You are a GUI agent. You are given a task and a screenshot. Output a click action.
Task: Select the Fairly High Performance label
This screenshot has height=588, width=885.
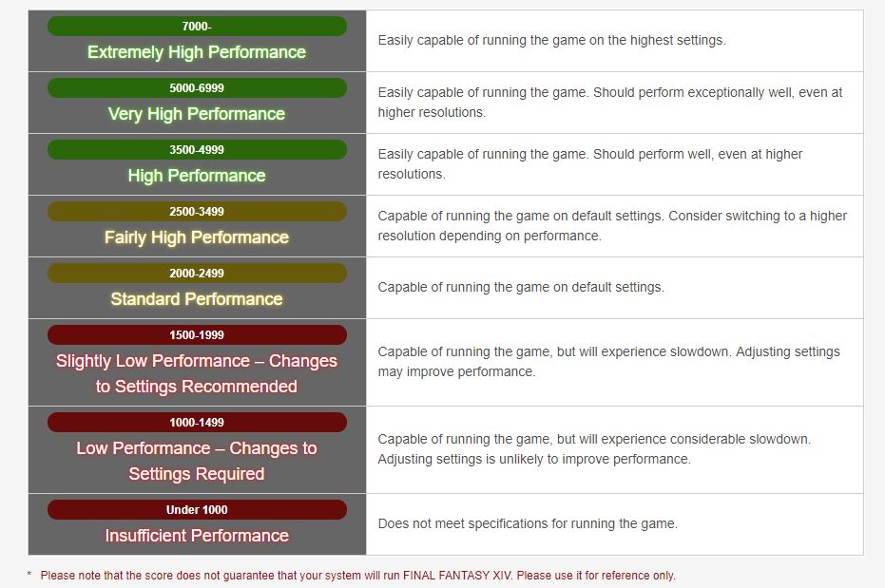coord(197,237)
